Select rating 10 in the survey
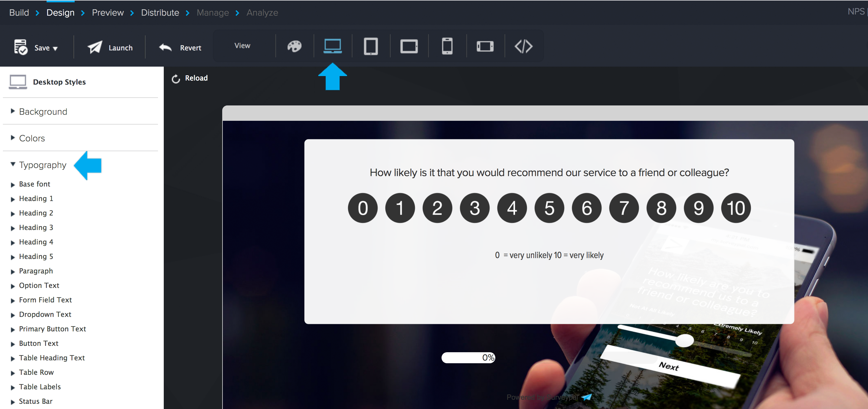Screen dimensions: 868x409 pyautogui.click(x=736, y=208)
